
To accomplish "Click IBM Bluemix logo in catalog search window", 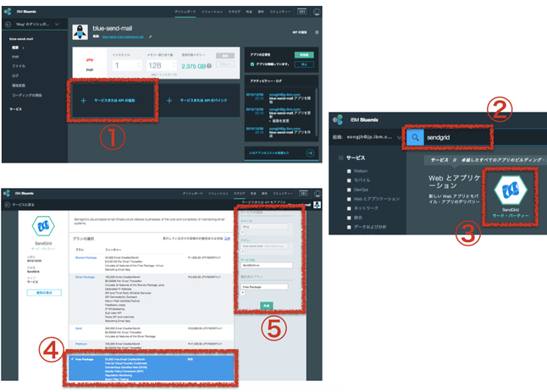I will pyautogui.click(x=338, y=119).
